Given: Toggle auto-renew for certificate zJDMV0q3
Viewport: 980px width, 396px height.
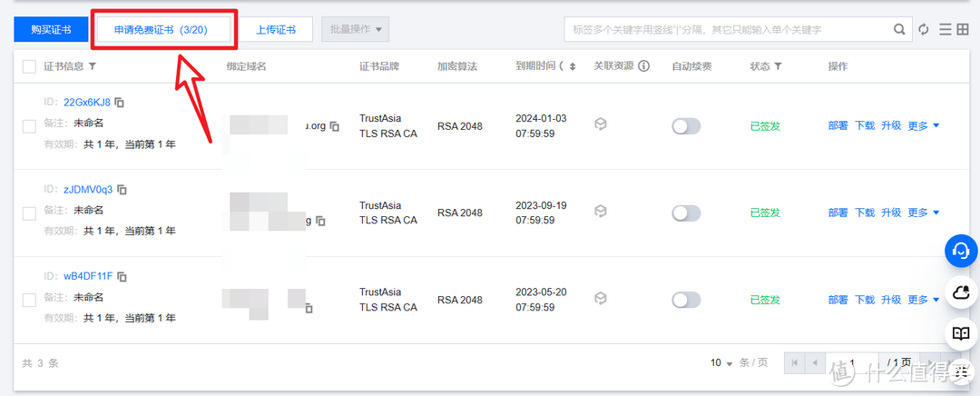Looking at the screenshot, I should click(686, 213).
